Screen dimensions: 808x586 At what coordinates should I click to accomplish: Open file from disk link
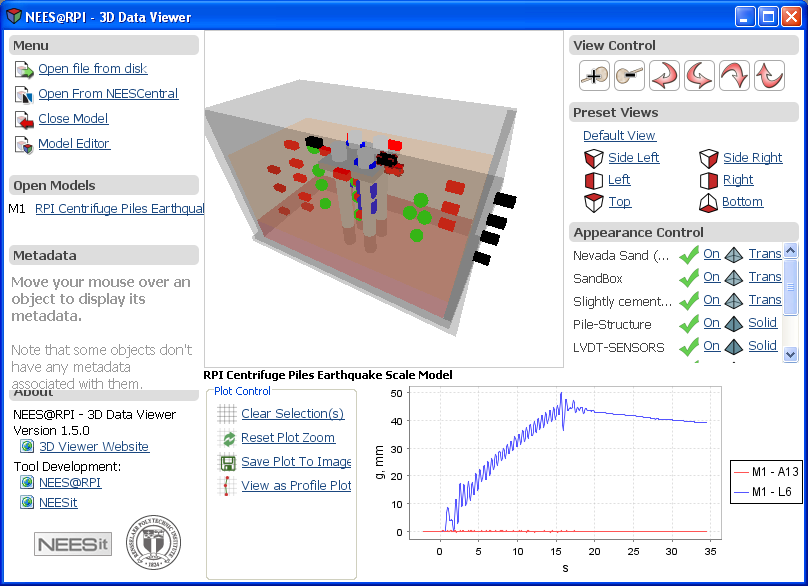click(93, 69)
